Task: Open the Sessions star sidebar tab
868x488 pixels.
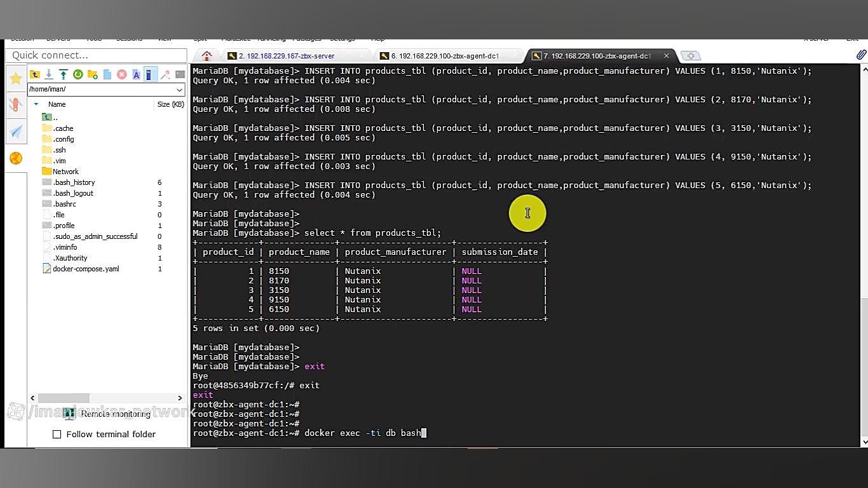Action: (16, 78)
